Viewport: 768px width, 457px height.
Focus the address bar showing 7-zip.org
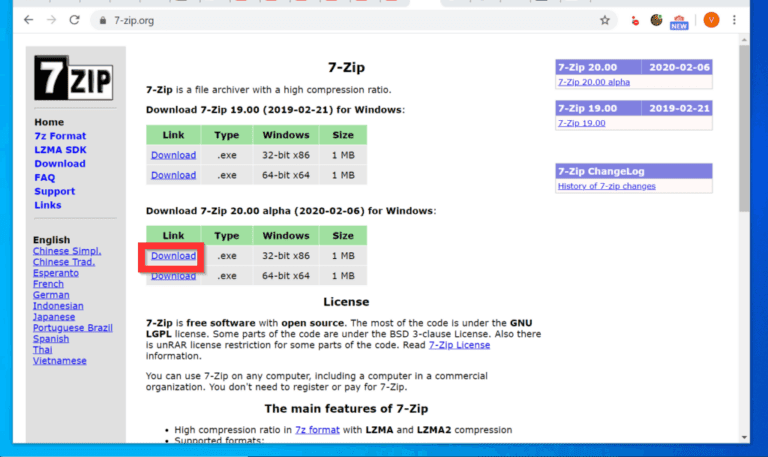(300, 20)
